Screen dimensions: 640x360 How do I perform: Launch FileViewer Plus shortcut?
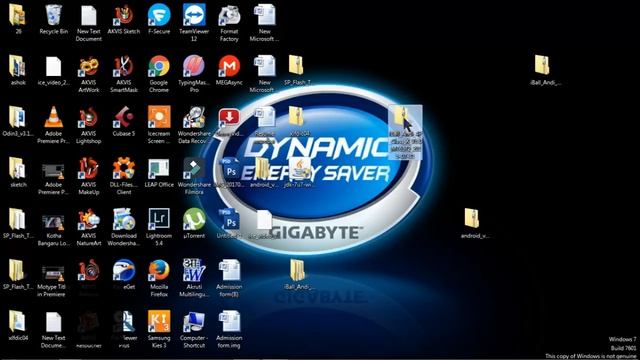point(124,322)
